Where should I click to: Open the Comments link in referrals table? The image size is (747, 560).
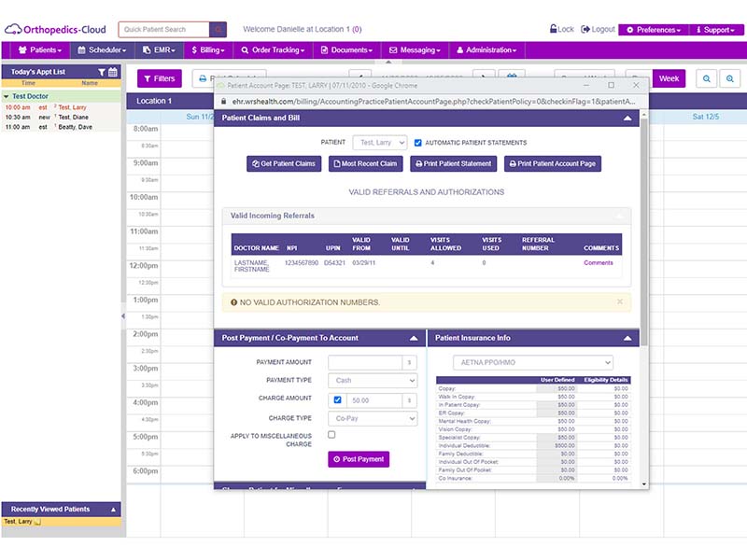599,263
